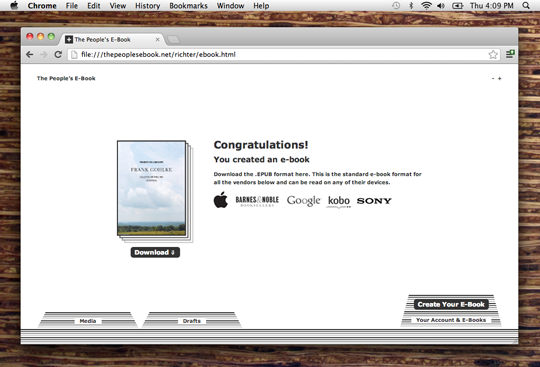Image resolution: width=540 pixels, height=367 pixels.
Task: Open the Bookmarks menu
Action: [x=188, y=6]
